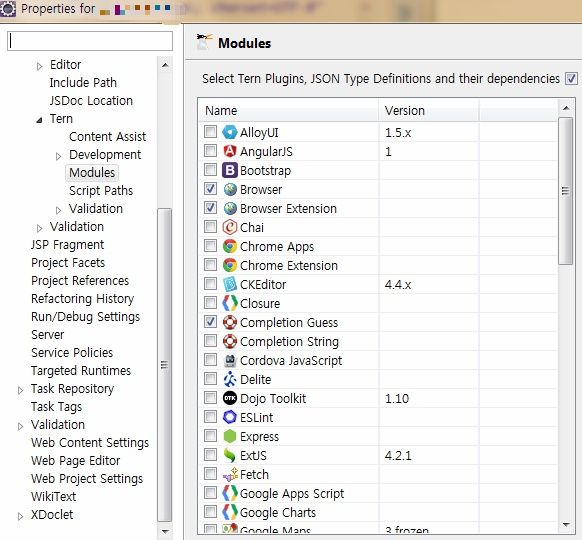Enable the AlloyUI module checkbox

coord(210,132)
